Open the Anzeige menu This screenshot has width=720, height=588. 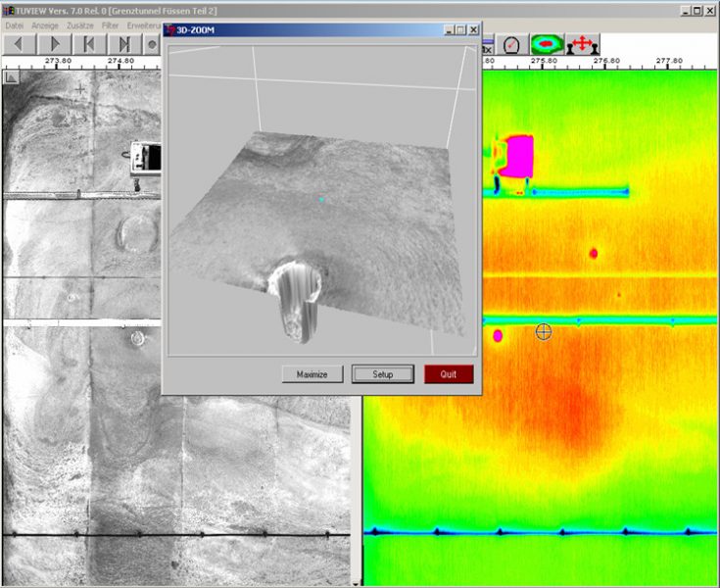[47, 24]
